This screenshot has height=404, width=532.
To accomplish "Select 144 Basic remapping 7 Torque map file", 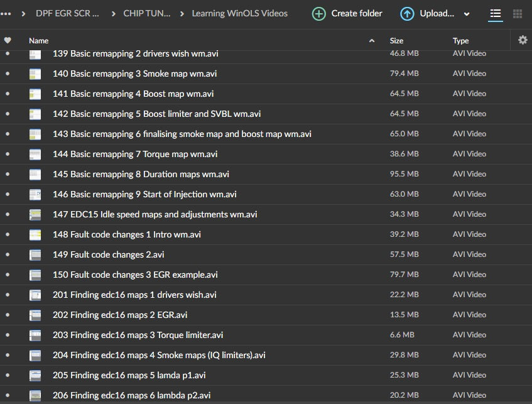I will (x=135, y=154).
